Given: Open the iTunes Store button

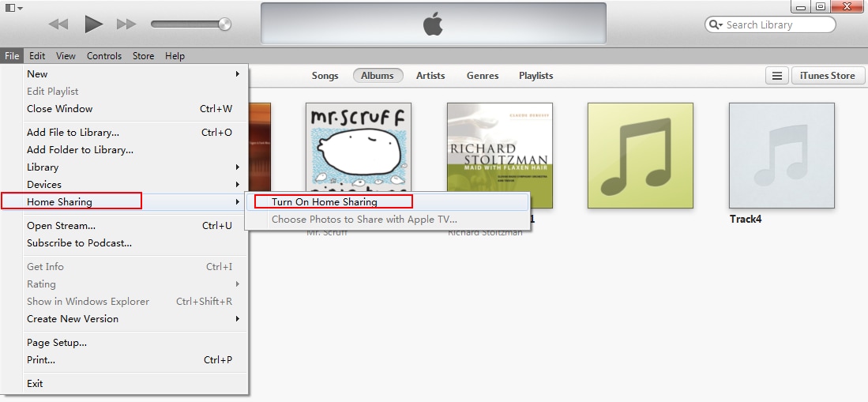Looking at the screenshot, I should coord(828,76).
